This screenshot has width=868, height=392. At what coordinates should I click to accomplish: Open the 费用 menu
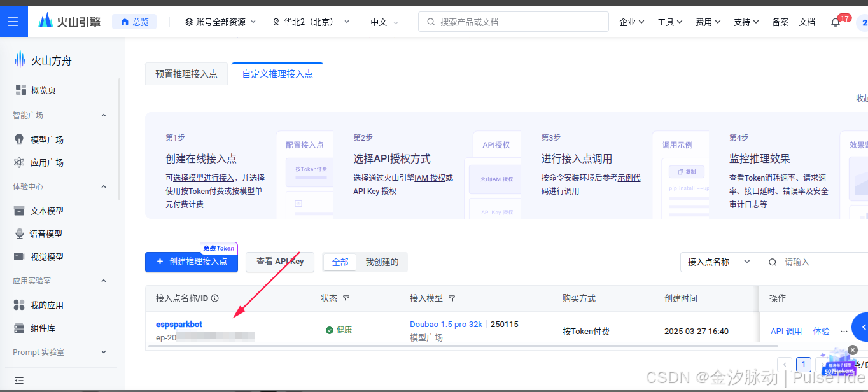pyautogui.click(x=708, y=22)
